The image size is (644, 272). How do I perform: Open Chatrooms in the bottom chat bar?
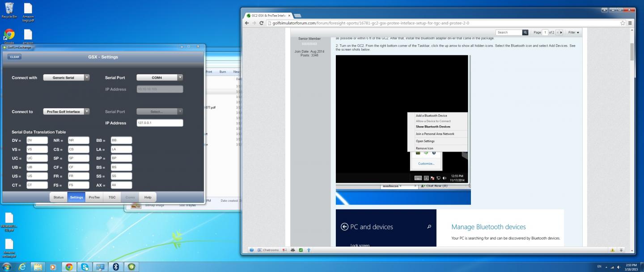pos(268,250)
